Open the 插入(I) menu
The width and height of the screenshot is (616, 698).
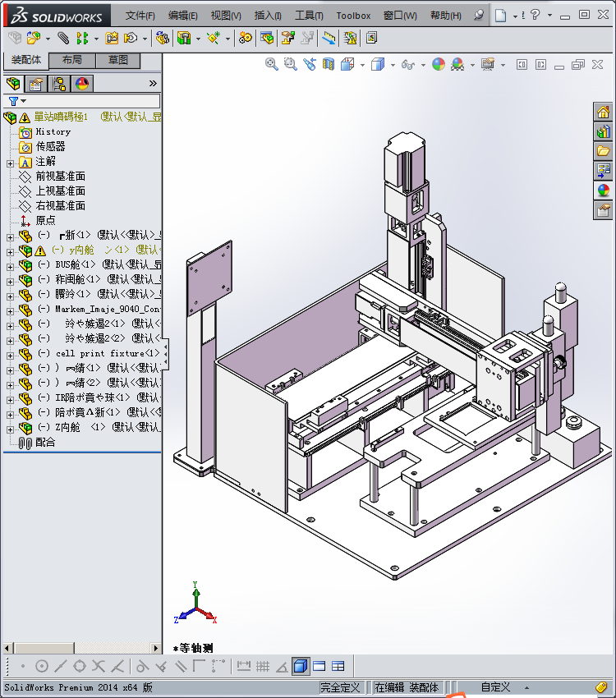268,16
